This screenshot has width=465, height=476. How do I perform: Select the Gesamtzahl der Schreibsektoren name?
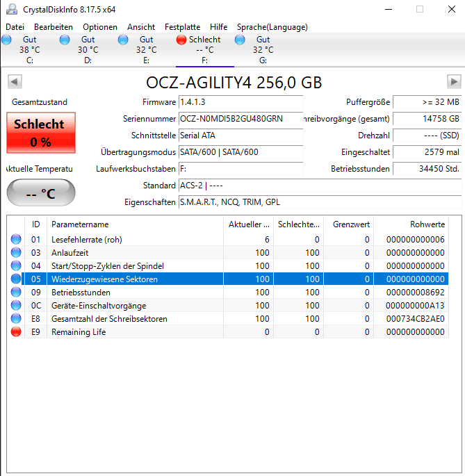coord(109,319)
